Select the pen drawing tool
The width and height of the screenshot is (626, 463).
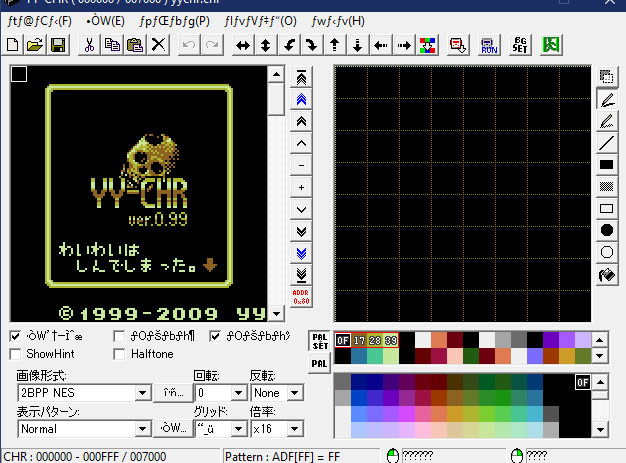click(606, 99)
